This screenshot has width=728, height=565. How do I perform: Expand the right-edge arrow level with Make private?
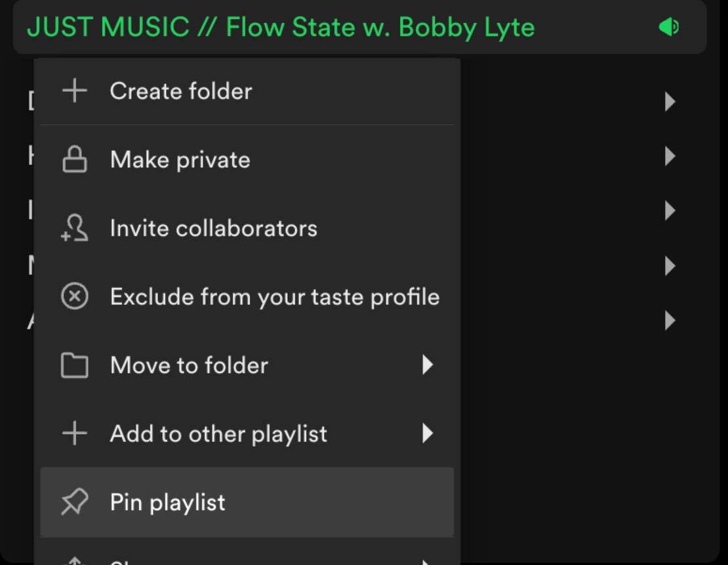coord(670,156)
